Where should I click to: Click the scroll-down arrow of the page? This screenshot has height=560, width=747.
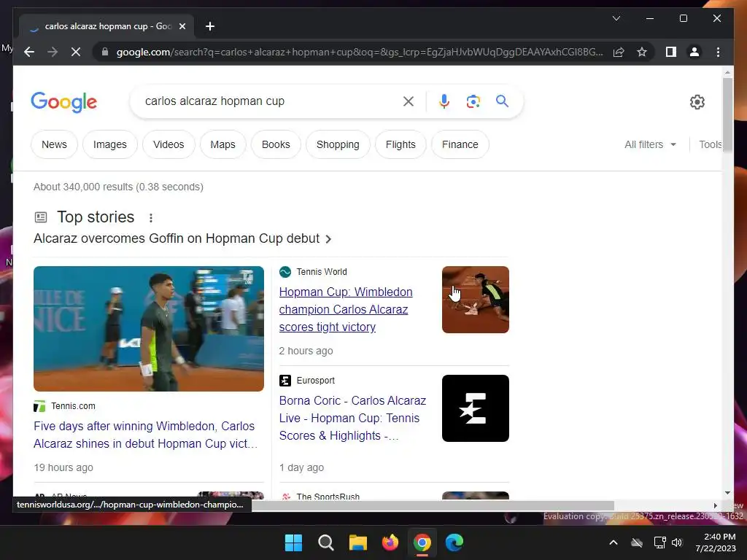point(727,494)
